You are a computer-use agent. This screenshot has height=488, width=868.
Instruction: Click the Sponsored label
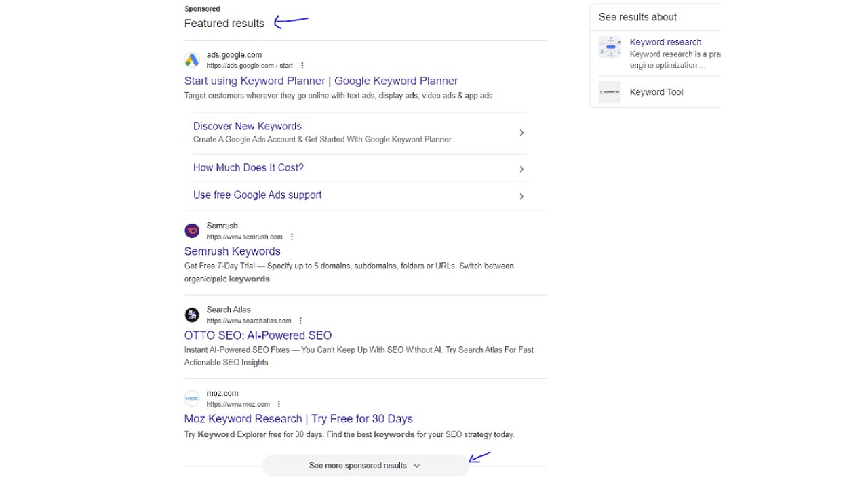tap(202, 9)
